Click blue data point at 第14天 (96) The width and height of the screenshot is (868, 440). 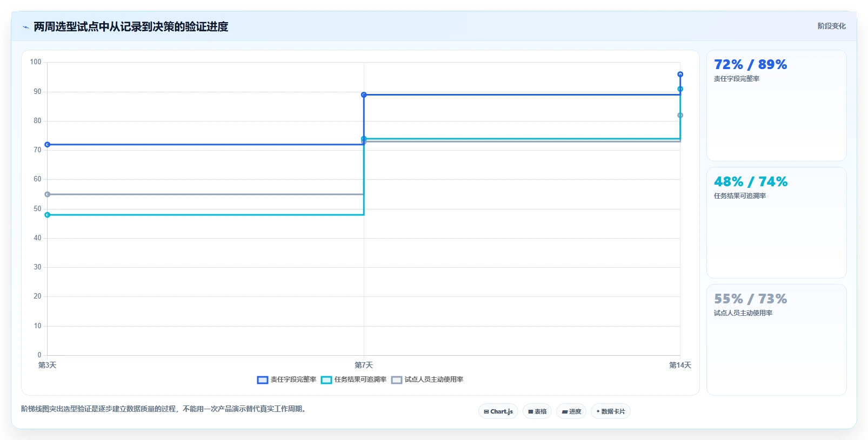(x=680, y=75)
